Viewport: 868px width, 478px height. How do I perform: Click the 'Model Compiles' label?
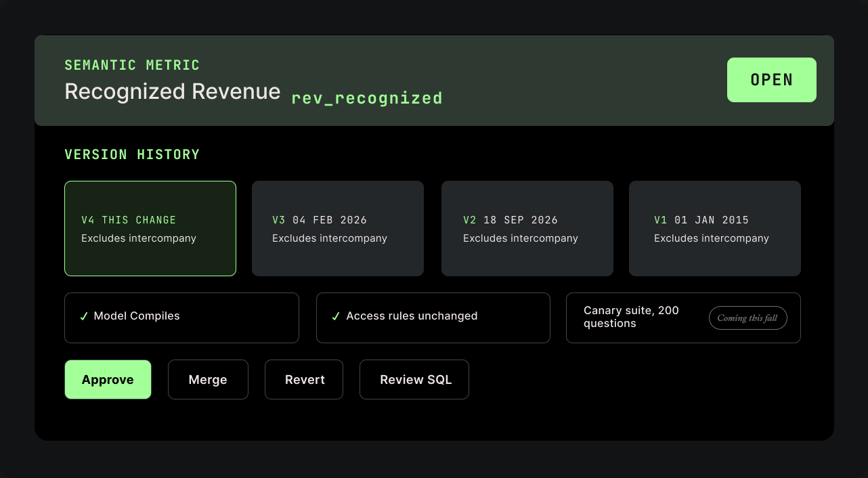(x=137, y=316)
